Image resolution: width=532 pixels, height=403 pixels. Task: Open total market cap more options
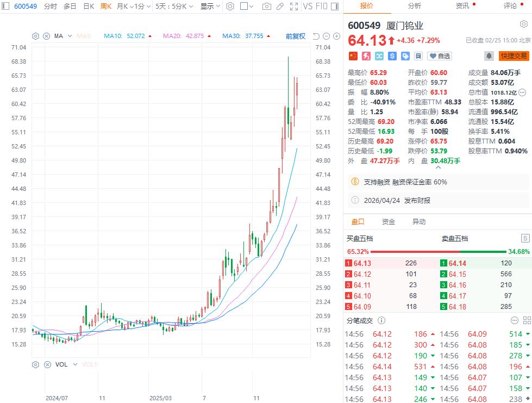[x=522, y=92]
